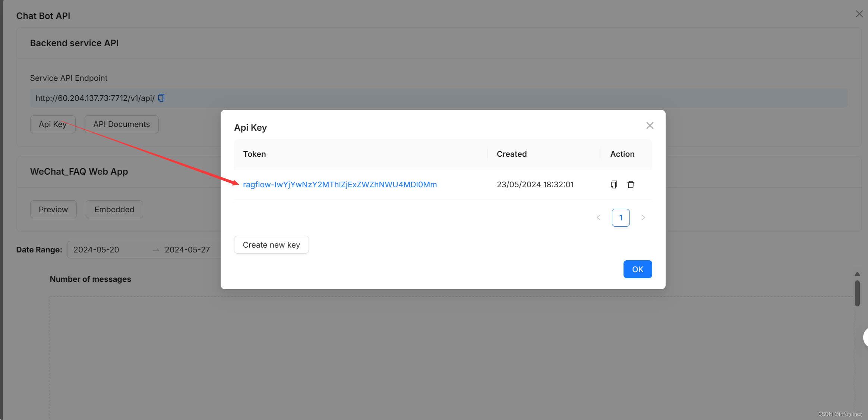Close the Chat Bot API panel
The width and height of the screenshot is (868, 420).
(x=859, y=14)
